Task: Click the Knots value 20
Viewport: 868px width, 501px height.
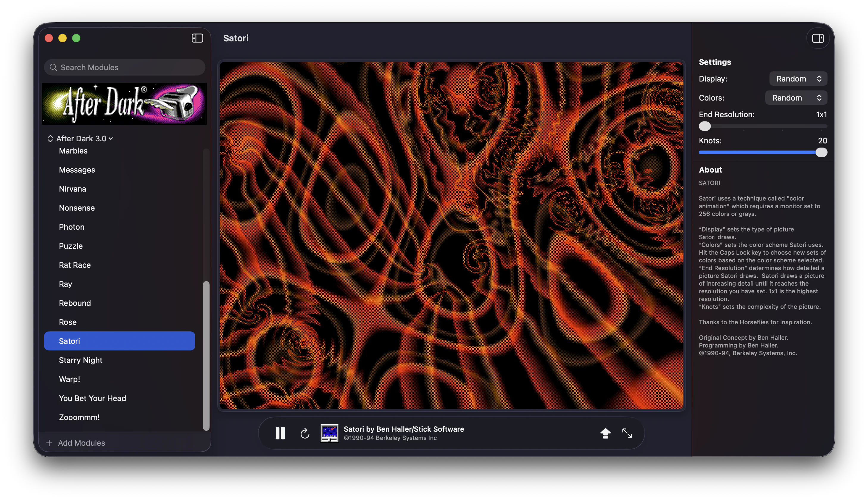Action: pyautogui.click(x=822, y=140)
